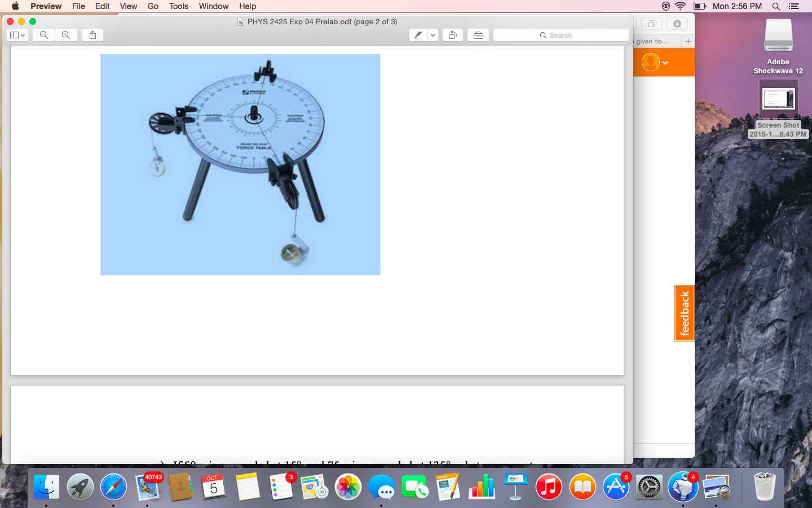This screenshot has width=812, height=508.
Task: Show the Markup toolbar
Action: tap(478, 34)
